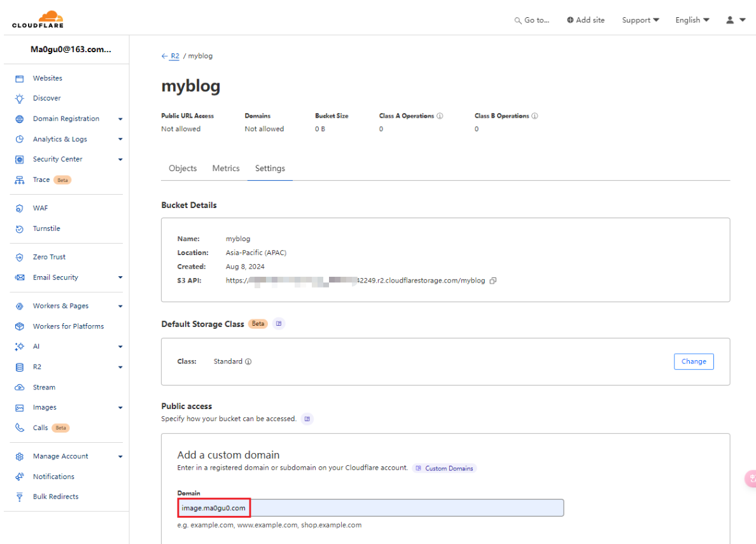This screenshot has height=544, width=756.
Task: Click the Calls phone icon
Action: 19,428
